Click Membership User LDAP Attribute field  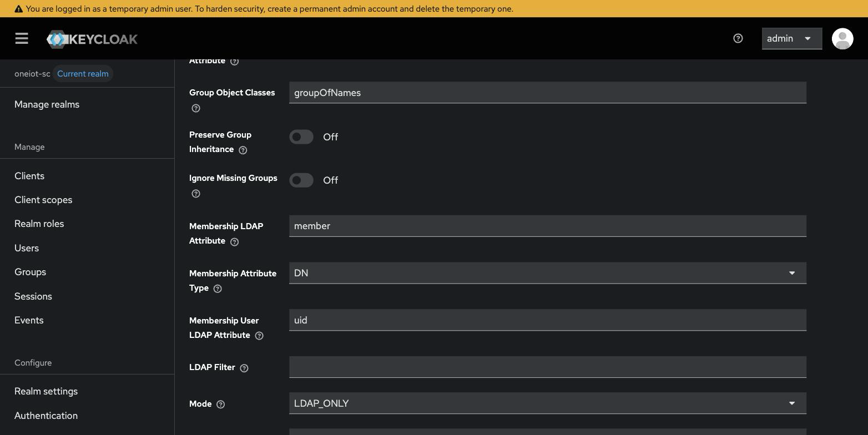(547, 320)
